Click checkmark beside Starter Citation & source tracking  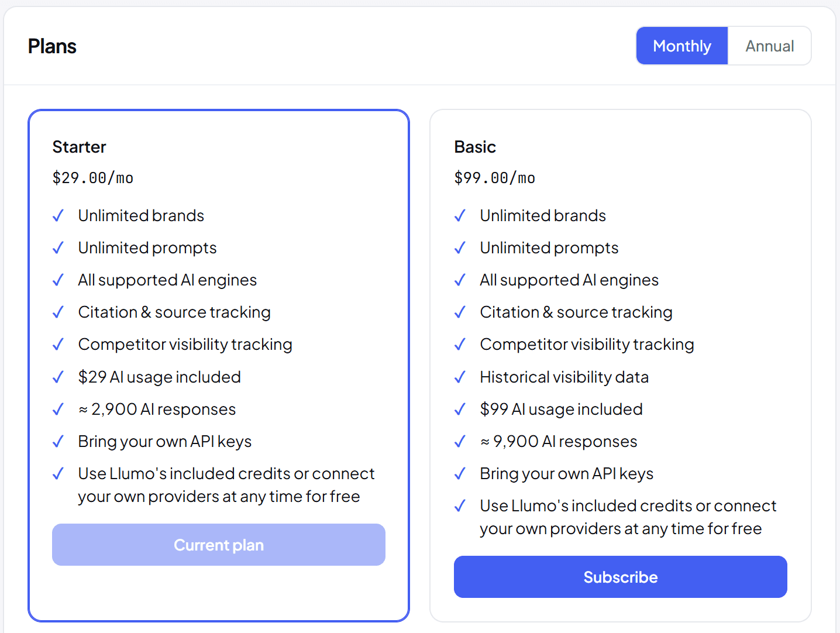pos(58,312)
